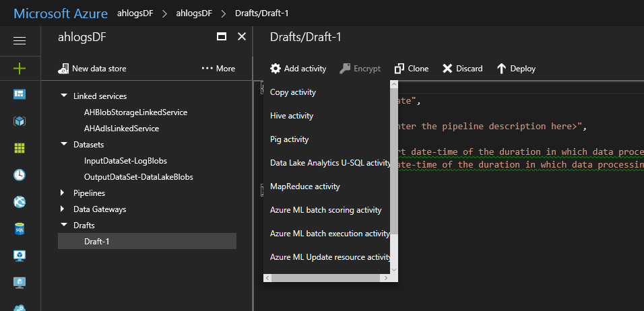Click the activity list horizontal scrollbar thumb
Image resolution: width=644 pixels, height=311 pixels.
point(325,278)
